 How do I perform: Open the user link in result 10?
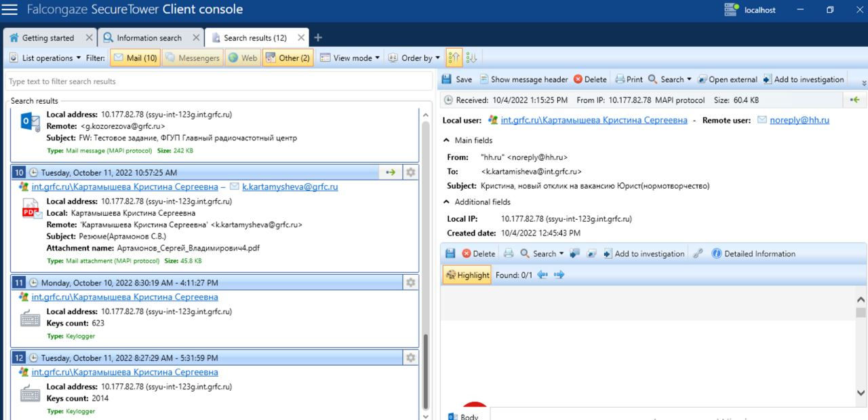[x=125, y=187]
